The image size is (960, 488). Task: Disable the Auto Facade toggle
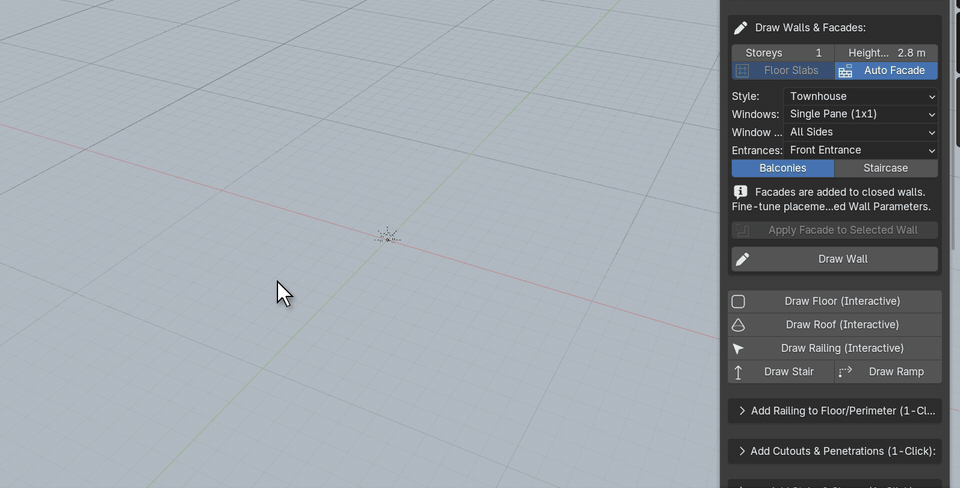tap(886, 70)
